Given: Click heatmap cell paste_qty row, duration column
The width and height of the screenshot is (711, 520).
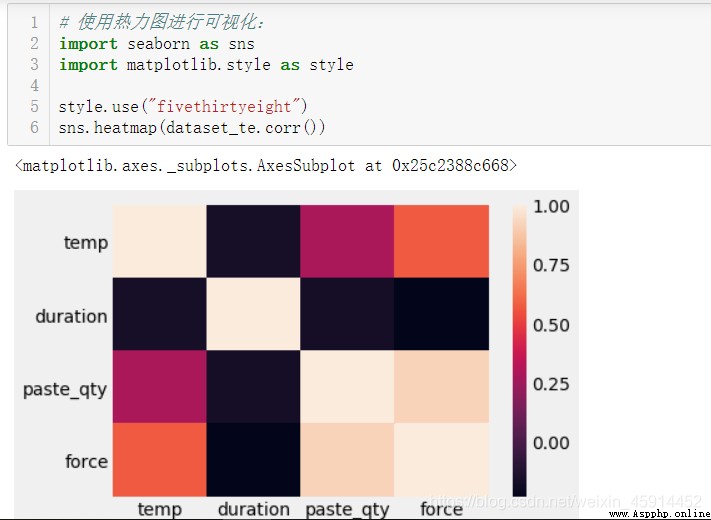Looking at the screenshot, I should [253, 387].
